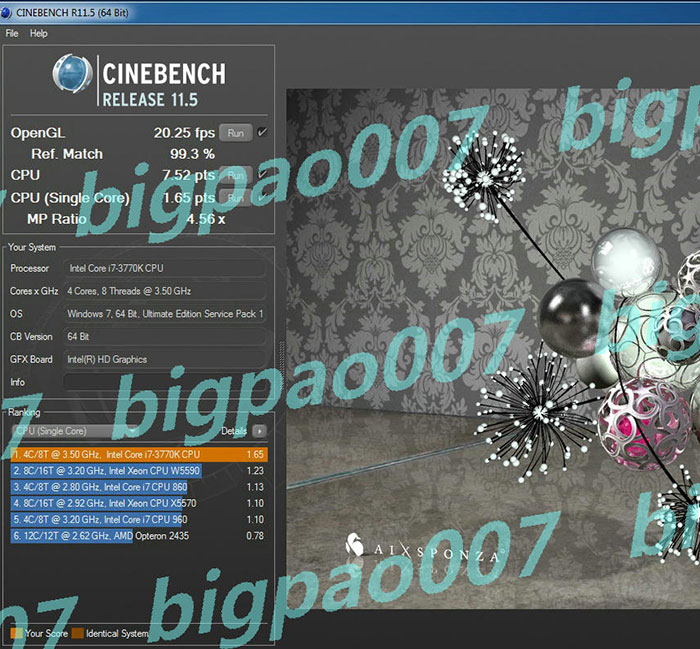Click the Info input field
Viewport: 700px width, 649px height.
tap(165, 382)
